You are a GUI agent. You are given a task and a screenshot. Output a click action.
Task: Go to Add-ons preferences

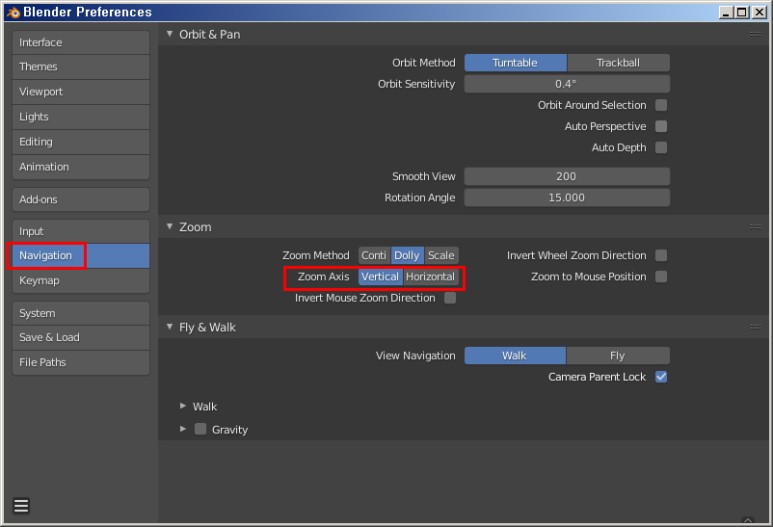(x=81, y=200)
